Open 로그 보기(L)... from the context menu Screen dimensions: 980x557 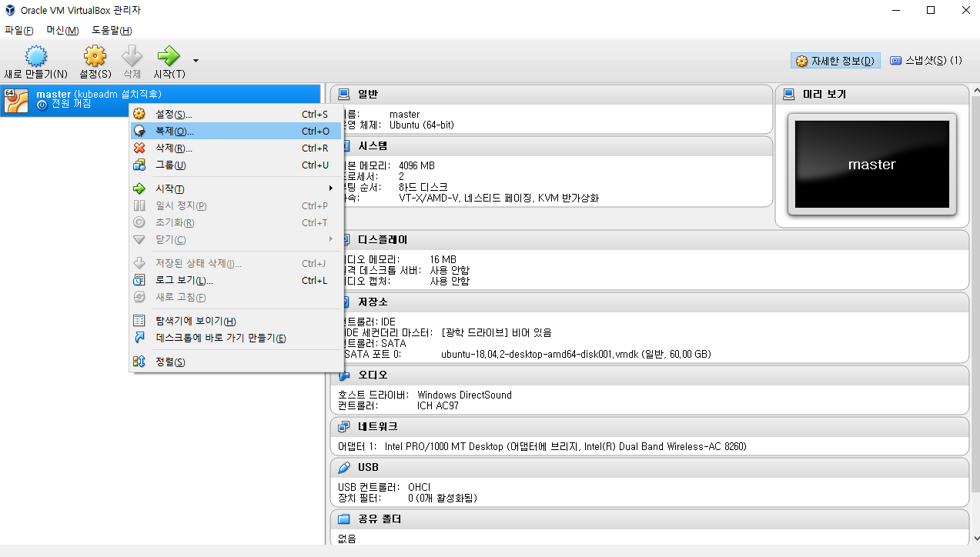coord(236,280)
